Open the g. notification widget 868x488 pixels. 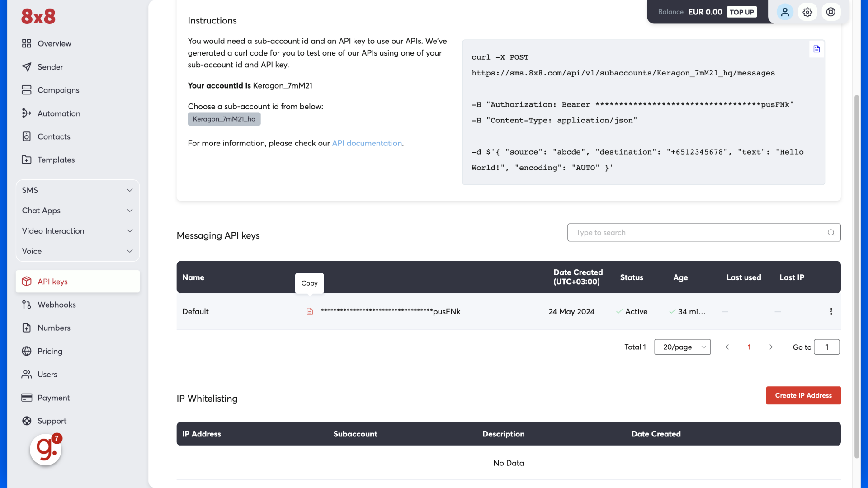click(x=46, y=450)
